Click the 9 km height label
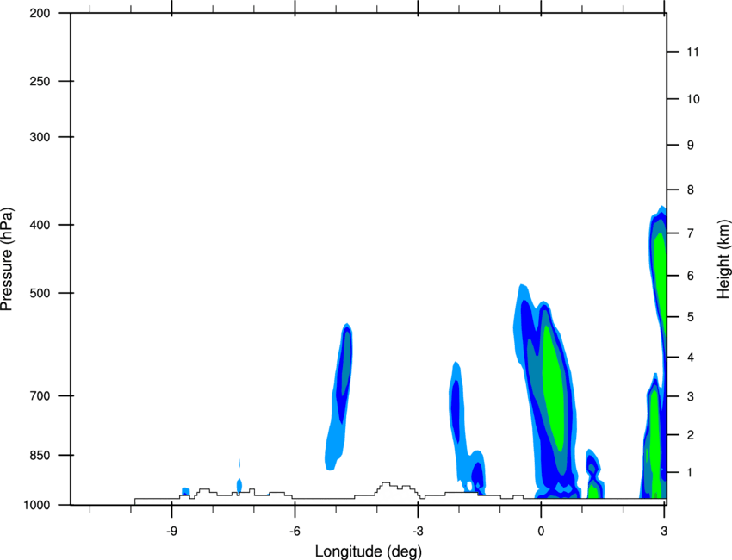Image resolution: width=732 pixels, height=560 pixels. point(691,146)
